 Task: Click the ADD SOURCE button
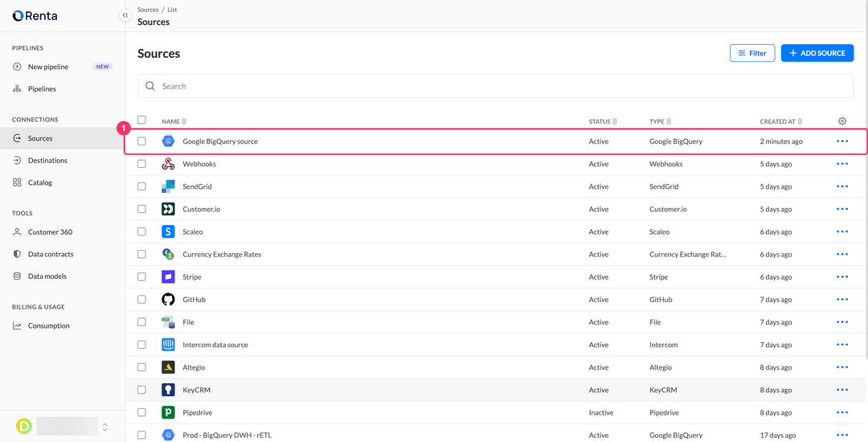click(817, 53)
